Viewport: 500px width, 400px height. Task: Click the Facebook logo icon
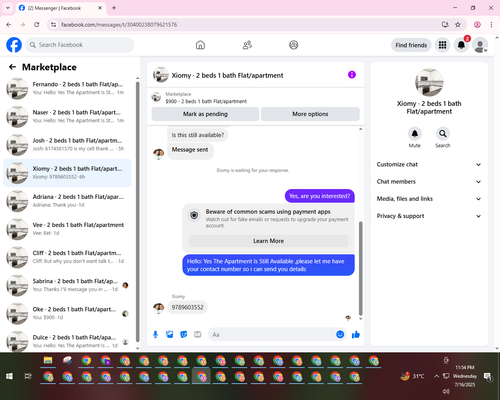click(14, 45)
